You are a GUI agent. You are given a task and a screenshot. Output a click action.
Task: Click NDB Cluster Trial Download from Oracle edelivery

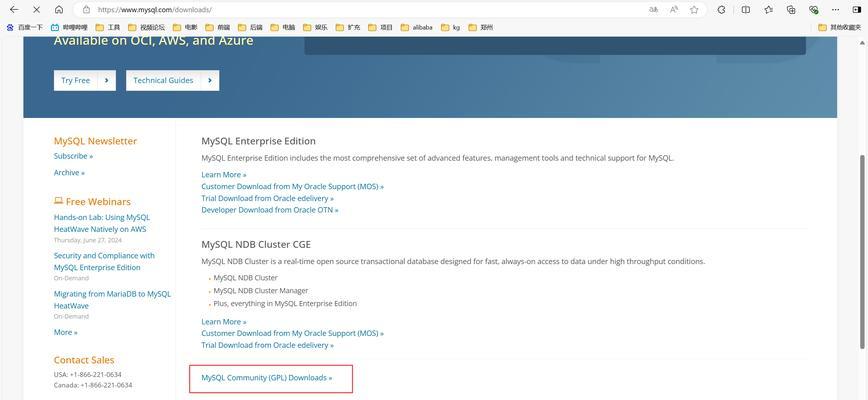coord(267,345)
